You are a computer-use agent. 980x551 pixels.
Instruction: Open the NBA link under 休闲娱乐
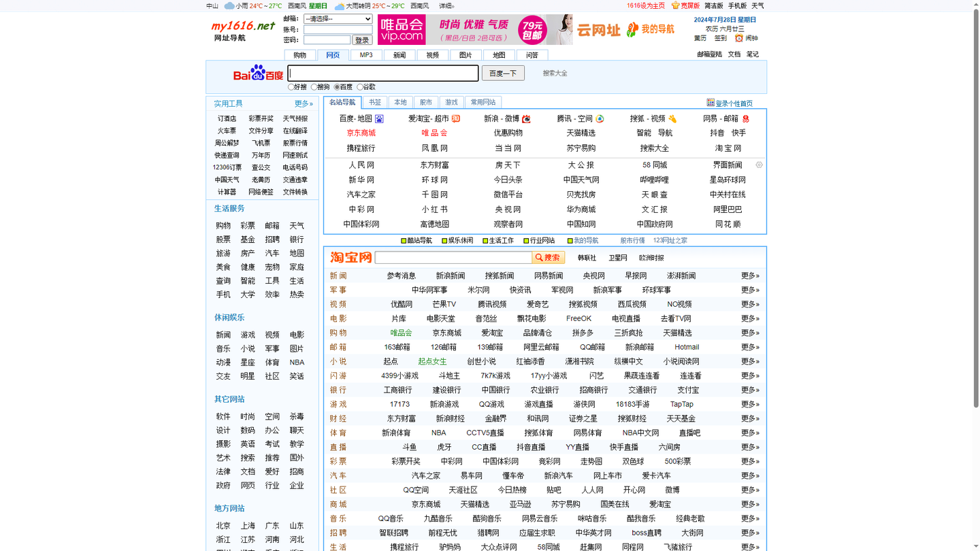297,363
